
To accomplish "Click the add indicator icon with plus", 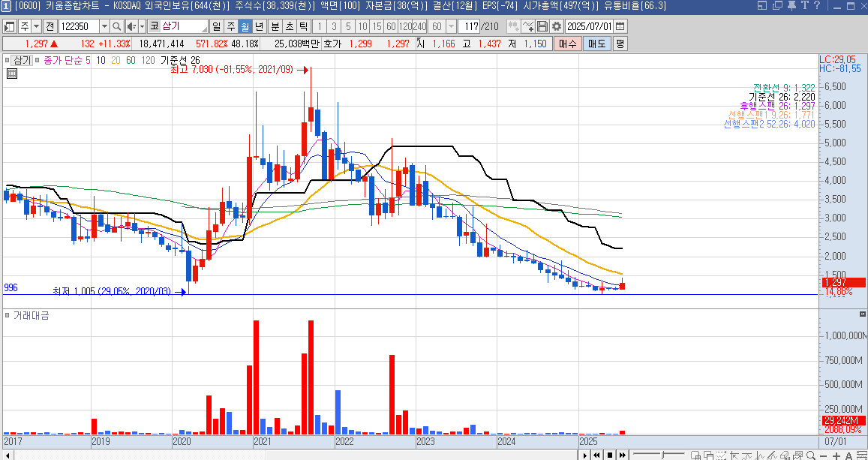I will point(528,26).
